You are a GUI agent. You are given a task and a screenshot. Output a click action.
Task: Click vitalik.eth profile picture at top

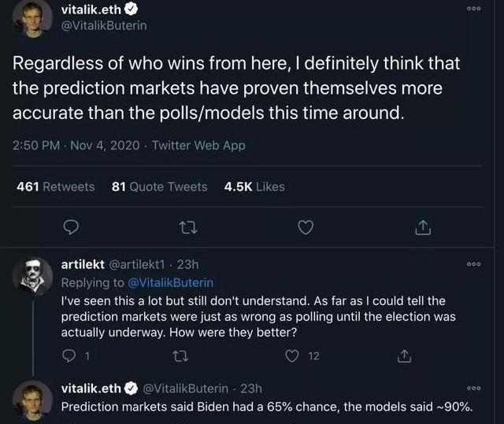click(33, 17)
